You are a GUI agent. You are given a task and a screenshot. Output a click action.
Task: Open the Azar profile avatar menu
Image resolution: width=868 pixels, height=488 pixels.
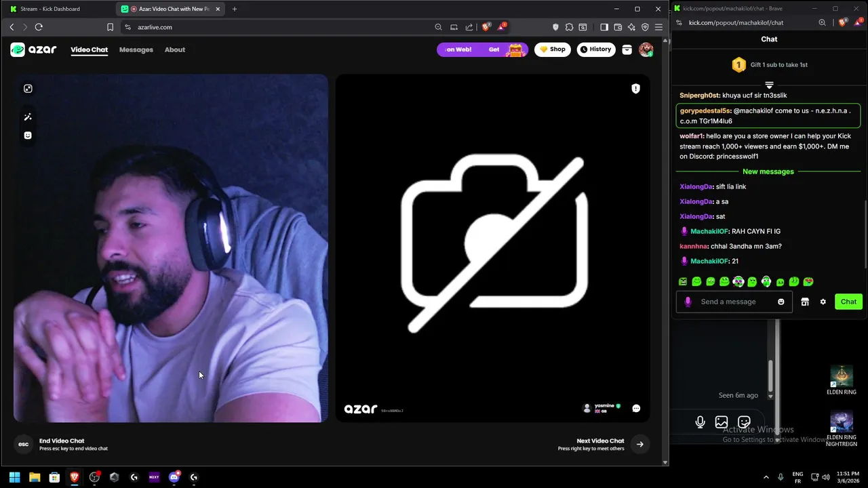click(x=646, y=49)
